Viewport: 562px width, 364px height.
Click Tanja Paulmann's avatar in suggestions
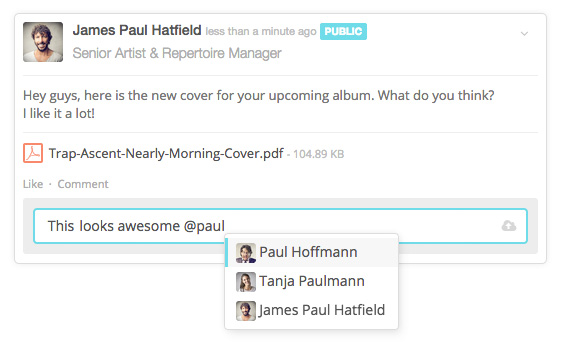pyautogui.click(x=246, y=282)
